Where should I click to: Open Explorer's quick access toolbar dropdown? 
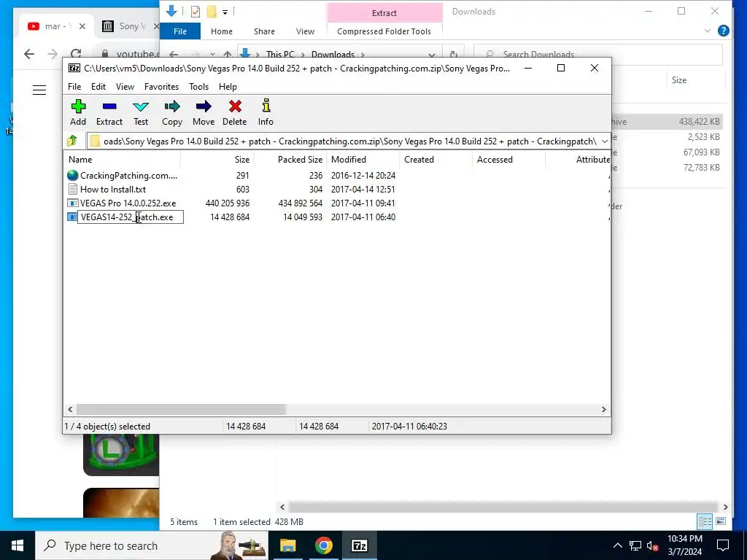[x=225, y=12]
